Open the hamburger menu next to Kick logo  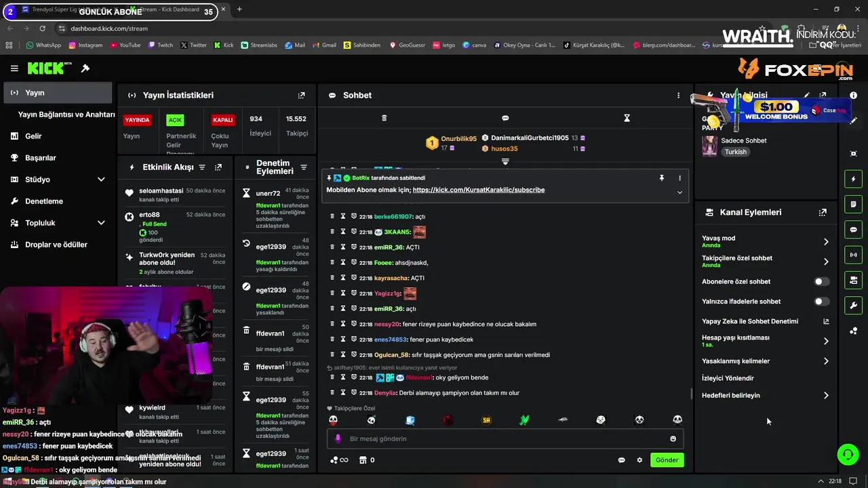(14, 68)
